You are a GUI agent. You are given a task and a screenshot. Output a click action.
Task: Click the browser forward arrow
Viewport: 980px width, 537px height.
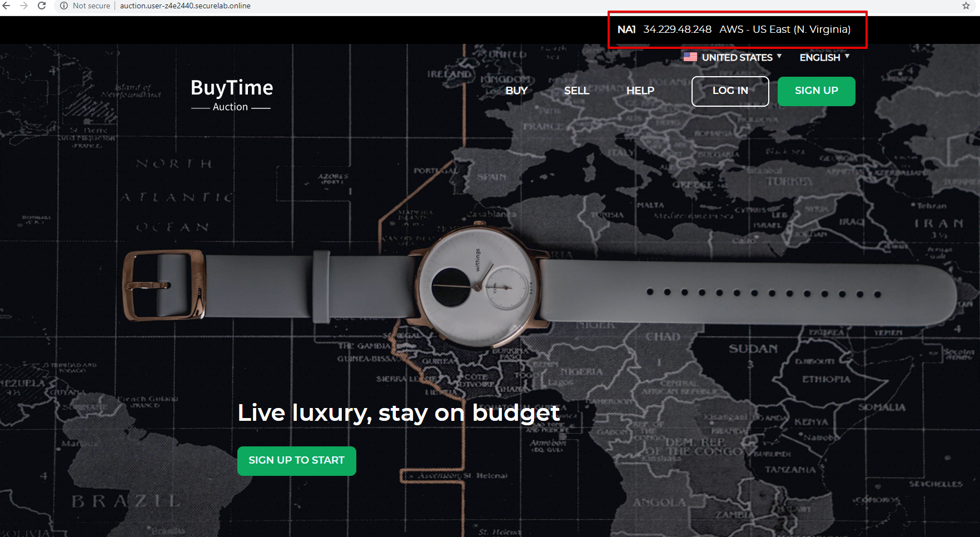[24, 6]
